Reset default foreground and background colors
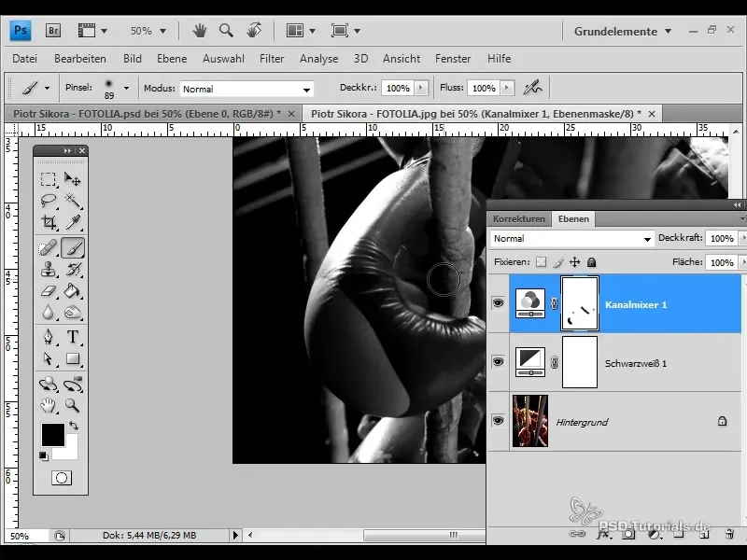 [x=44, y=456]
